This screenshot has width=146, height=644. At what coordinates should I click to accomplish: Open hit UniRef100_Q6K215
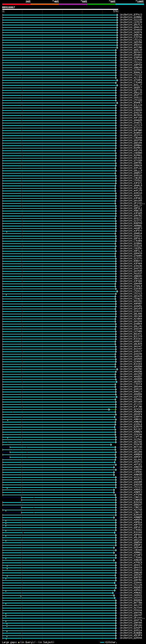(x=131, y=540)
